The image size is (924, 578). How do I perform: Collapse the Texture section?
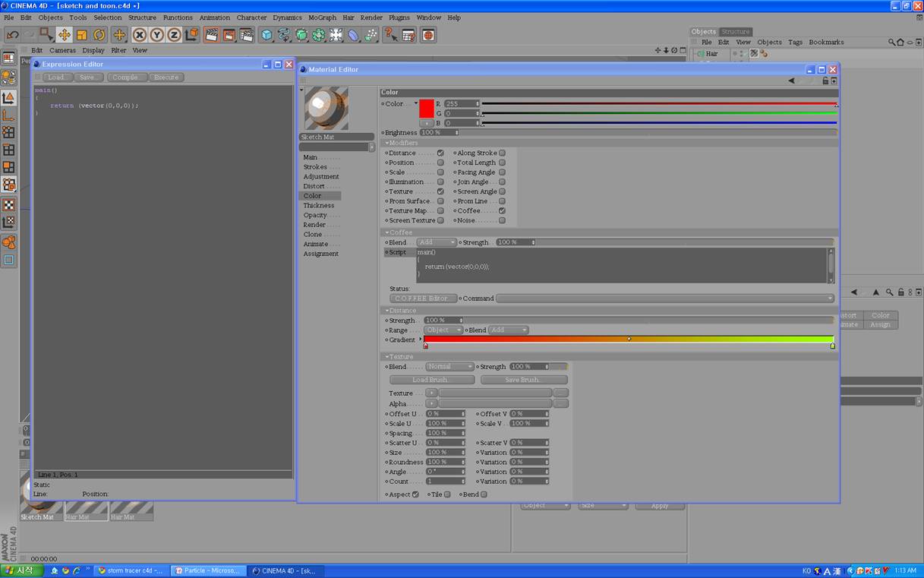[399, 357]
